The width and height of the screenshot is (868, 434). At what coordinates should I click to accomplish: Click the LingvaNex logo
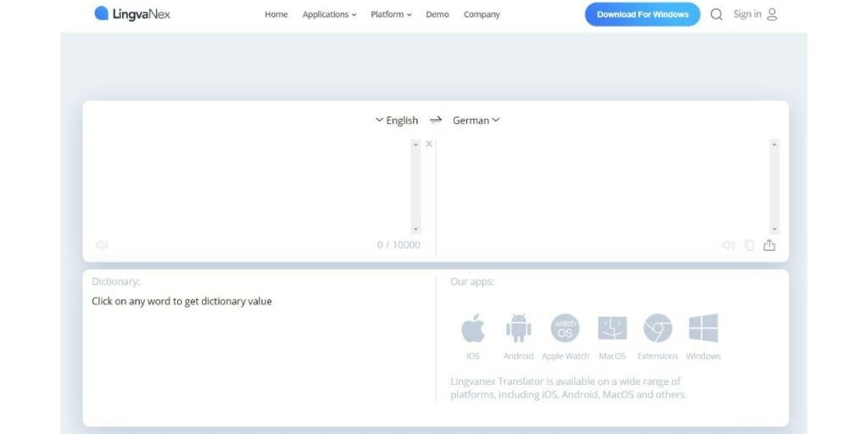[x=132, y=14]
